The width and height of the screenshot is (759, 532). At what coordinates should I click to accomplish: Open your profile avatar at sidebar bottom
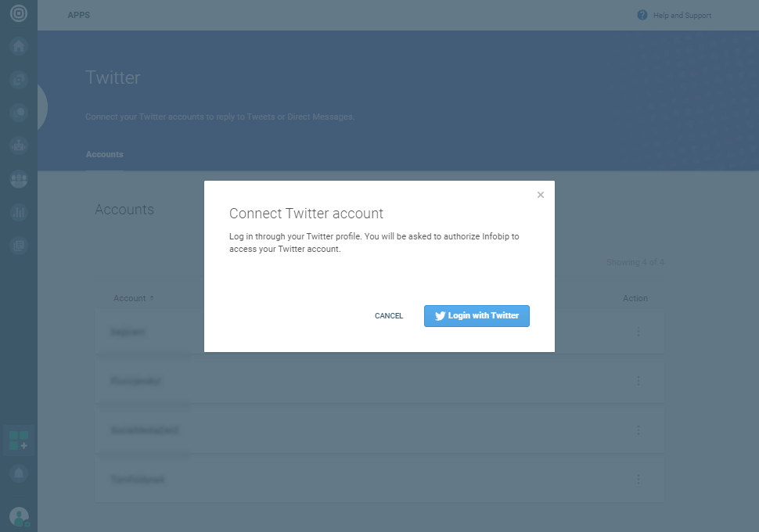coord(19,516)
